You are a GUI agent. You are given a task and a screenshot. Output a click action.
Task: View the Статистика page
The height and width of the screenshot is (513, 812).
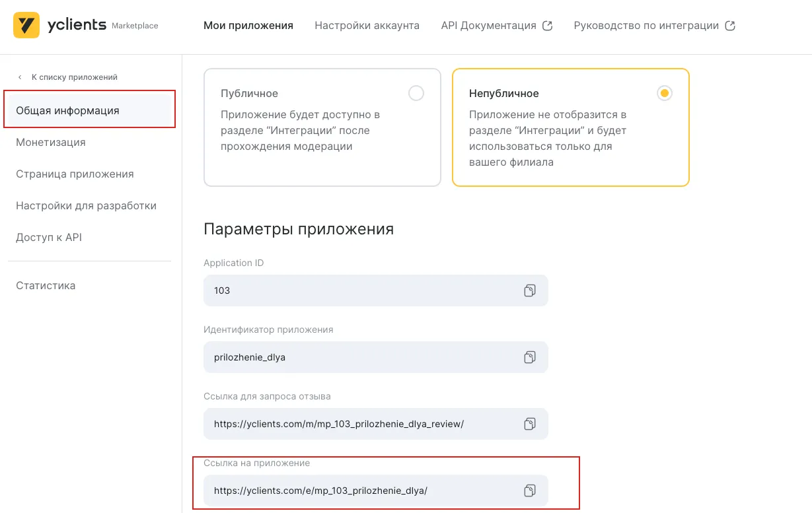tap(46, 286)
